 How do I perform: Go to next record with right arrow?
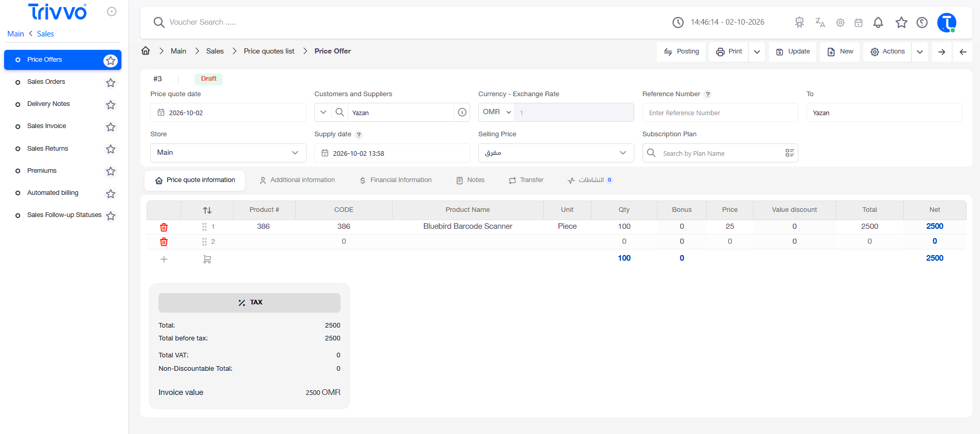pos(941,52)
